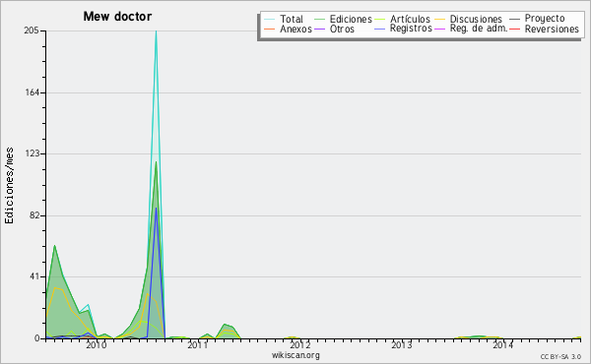Click the top of the blue Registros spike

tap(156, 209)
